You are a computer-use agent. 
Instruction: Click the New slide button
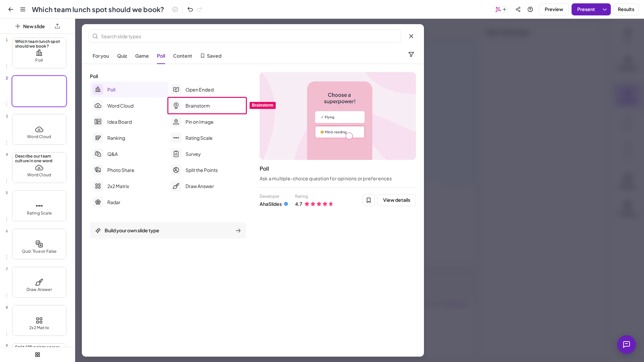[30, 26]
